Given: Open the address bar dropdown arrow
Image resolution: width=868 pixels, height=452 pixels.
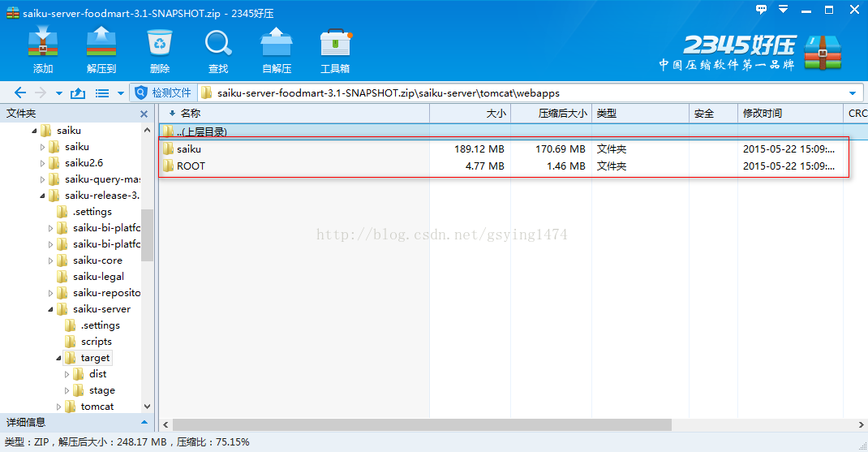Looking at the screenshot, I should tap(853, 93).
